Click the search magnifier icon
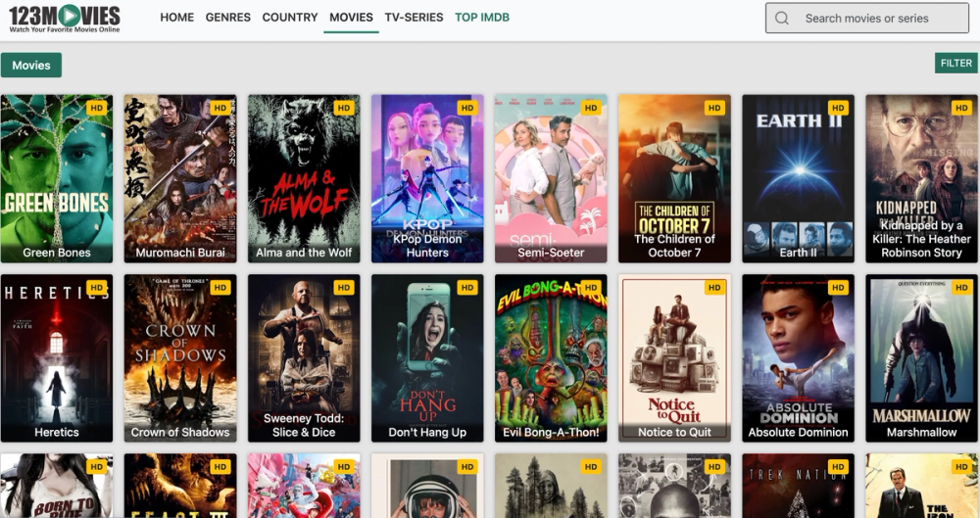The image size is (980, 518). tap(782, 19)
